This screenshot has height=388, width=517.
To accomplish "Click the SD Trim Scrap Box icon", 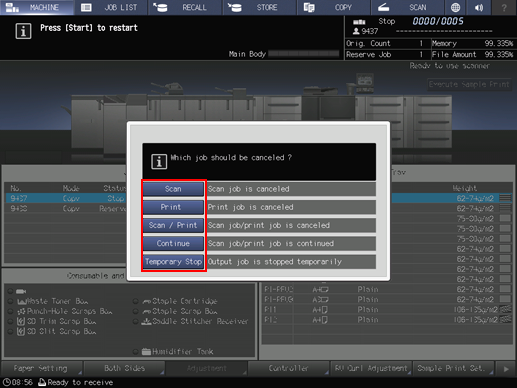I will point(21,322).
